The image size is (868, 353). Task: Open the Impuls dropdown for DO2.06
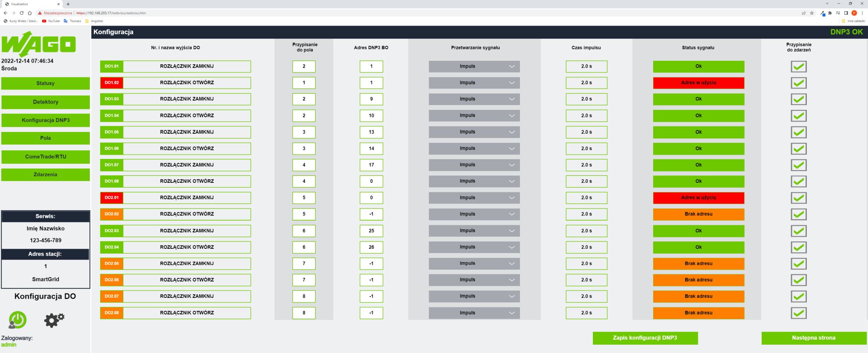[474, 280]
